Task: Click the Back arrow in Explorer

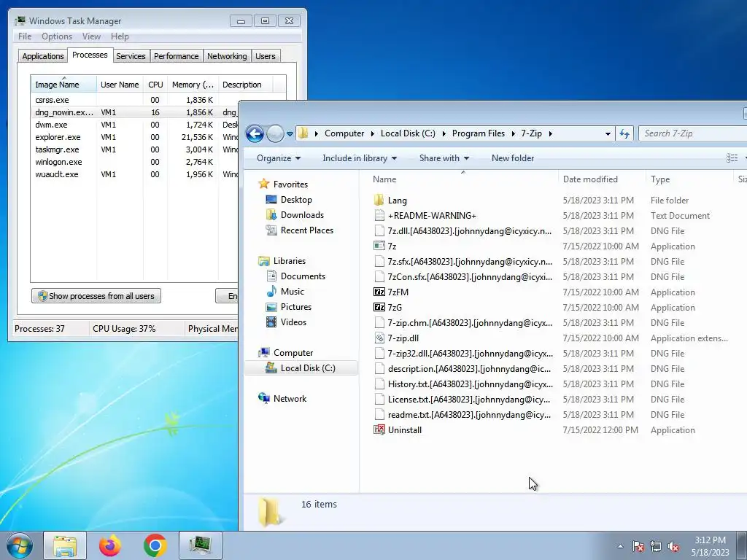Action: pos(255,134)
